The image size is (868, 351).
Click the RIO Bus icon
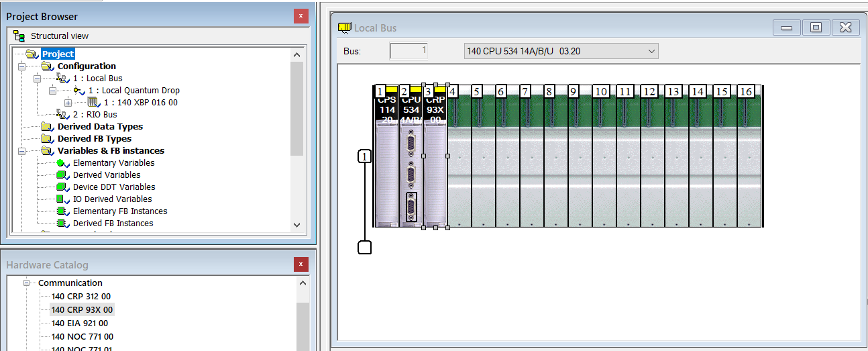click(x=63, y=115)
